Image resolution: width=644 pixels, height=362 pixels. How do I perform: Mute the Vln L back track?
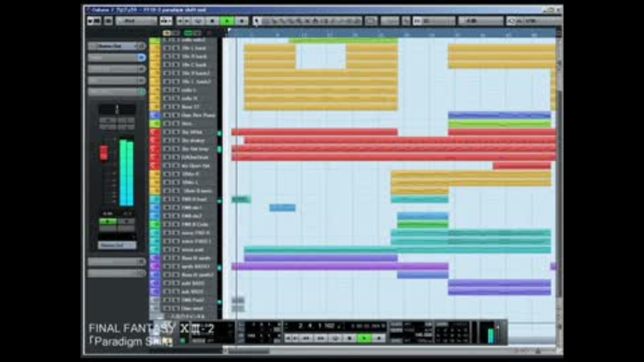tap(167, 48)
